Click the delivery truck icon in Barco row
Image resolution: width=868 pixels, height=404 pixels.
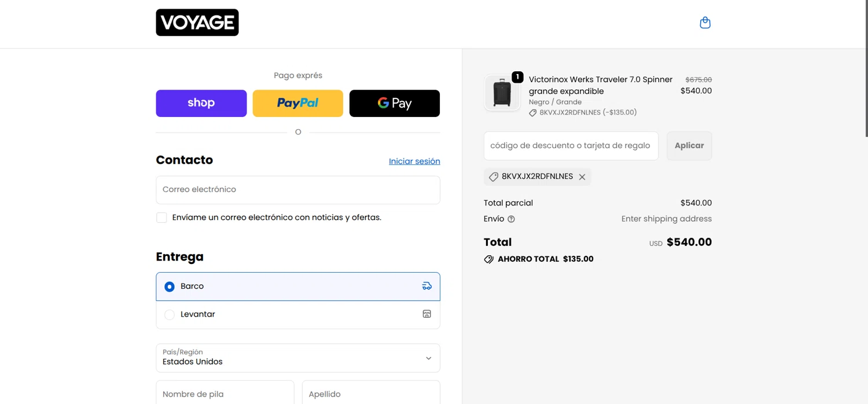tap(427, 286)
